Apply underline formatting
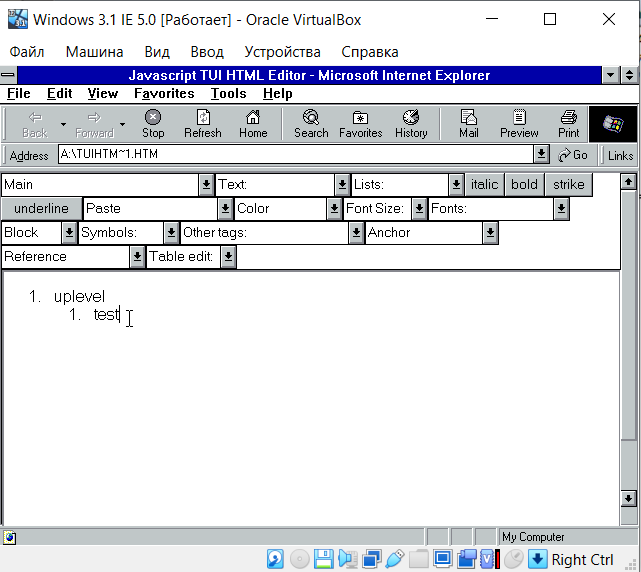 [41, 209]
